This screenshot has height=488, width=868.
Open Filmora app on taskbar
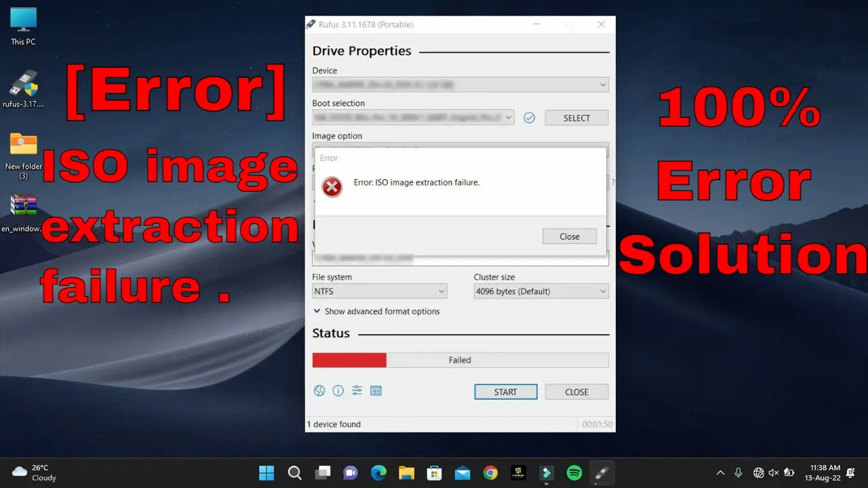pos(546,472)
